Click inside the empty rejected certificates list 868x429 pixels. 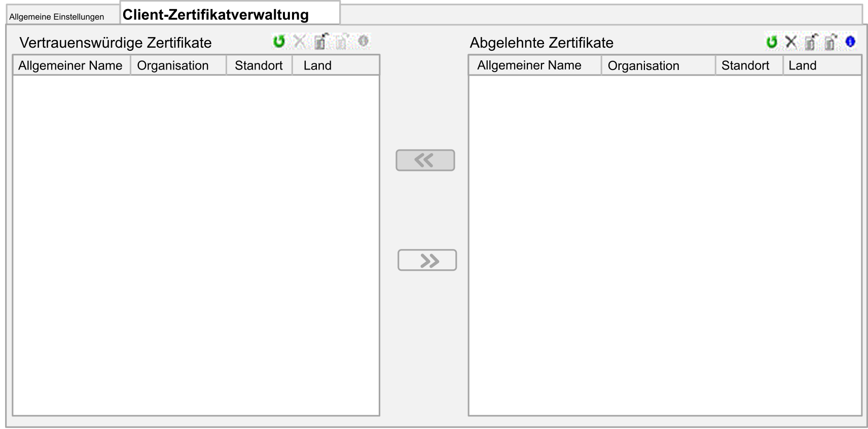[665, 245]
